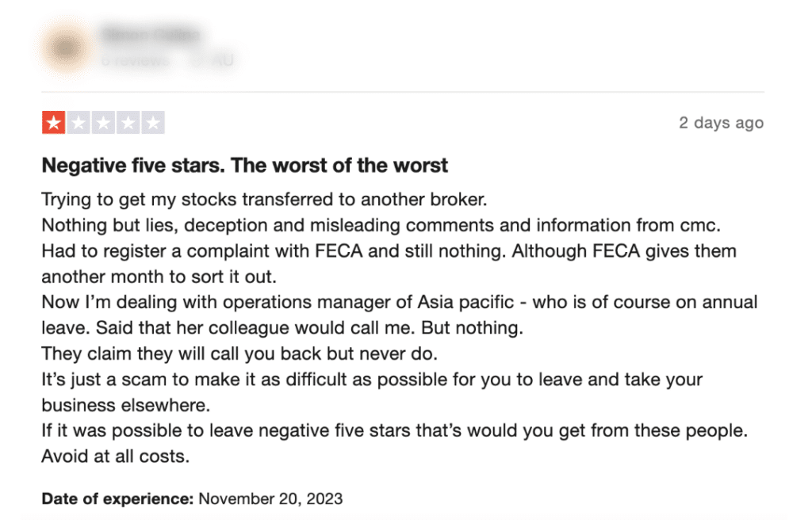
Task: Click the third grey rating star
Action: (x=103, y=123)
